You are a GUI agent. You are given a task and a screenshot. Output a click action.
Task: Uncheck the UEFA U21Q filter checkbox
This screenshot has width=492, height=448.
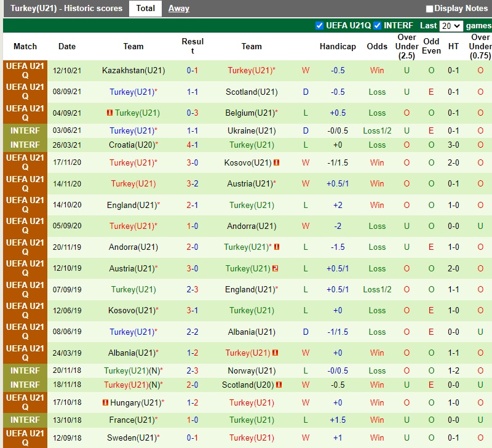(319, 25)
